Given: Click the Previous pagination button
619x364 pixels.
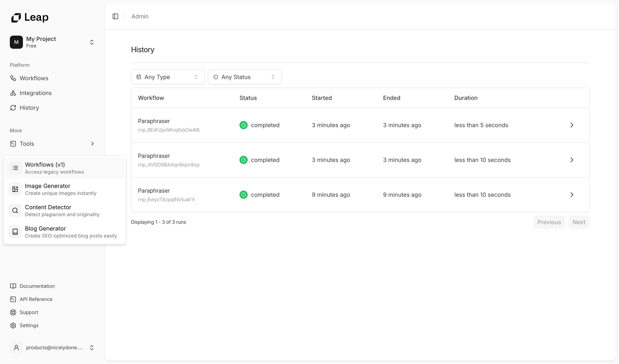Looking at the screenshot, I should pyautogui.click(x=549, y=222).
